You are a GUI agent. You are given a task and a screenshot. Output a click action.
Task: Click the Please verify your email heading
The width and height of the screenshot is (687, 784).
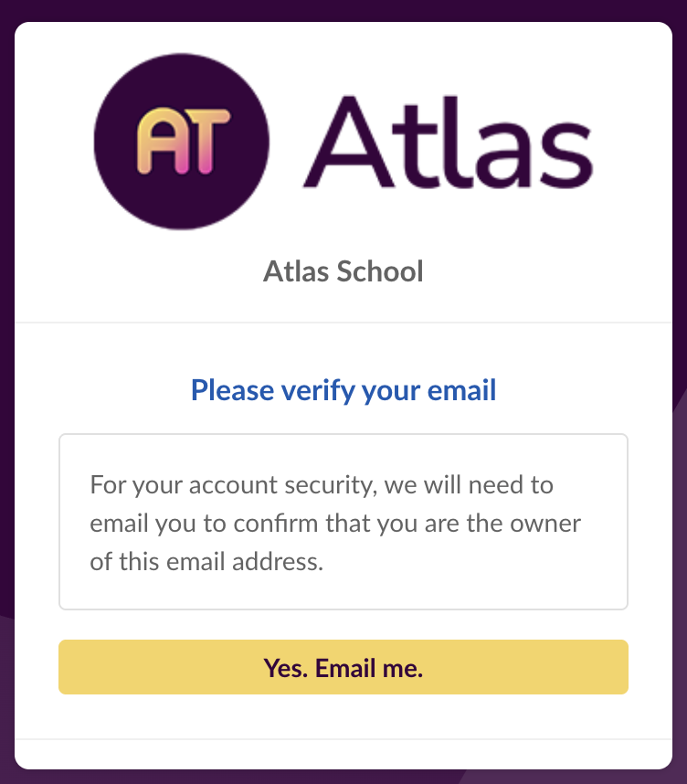[x=343, y=391]
